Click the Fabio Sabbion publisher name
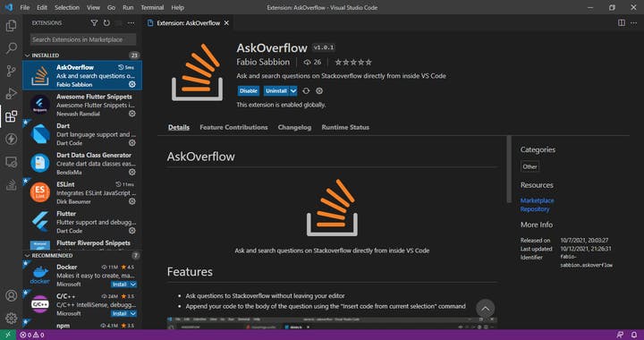This screenshot has height=340, width=644. (x=263, y=62)
